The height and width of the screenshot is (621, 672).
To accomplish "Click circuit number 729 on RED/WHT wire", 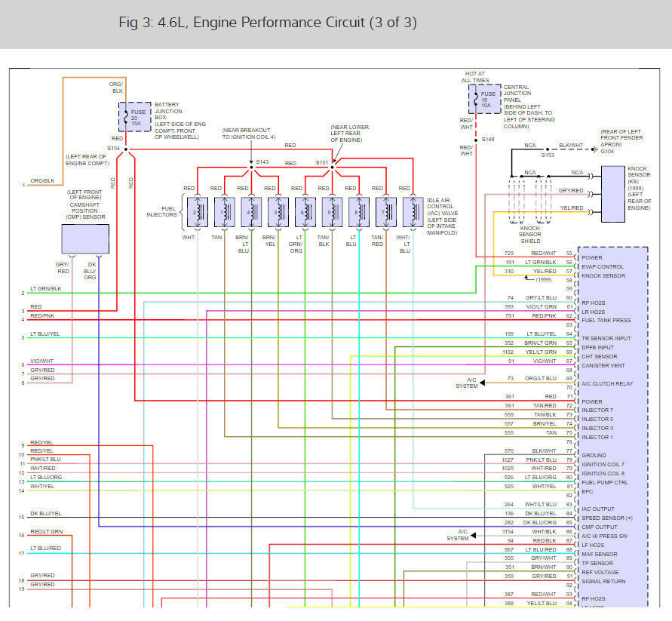I will coord(509,253).
